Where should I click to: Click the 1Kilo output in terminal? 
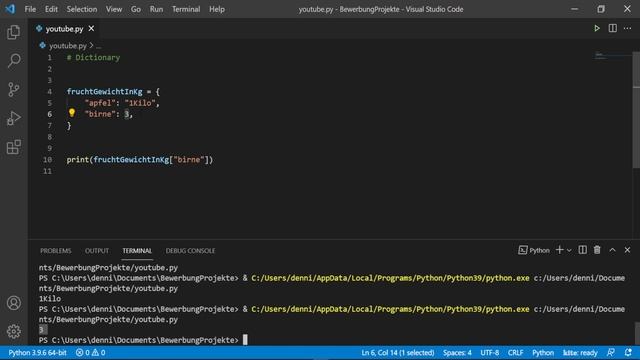50,298
